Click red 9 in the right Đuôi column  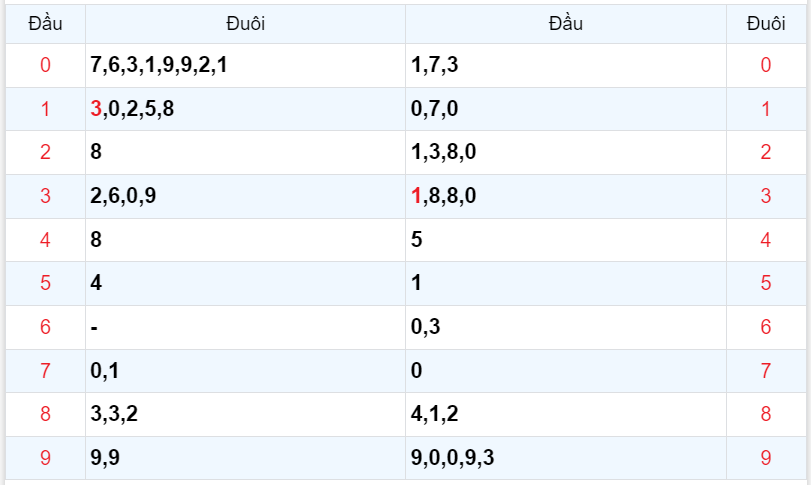tap(766, 458)
